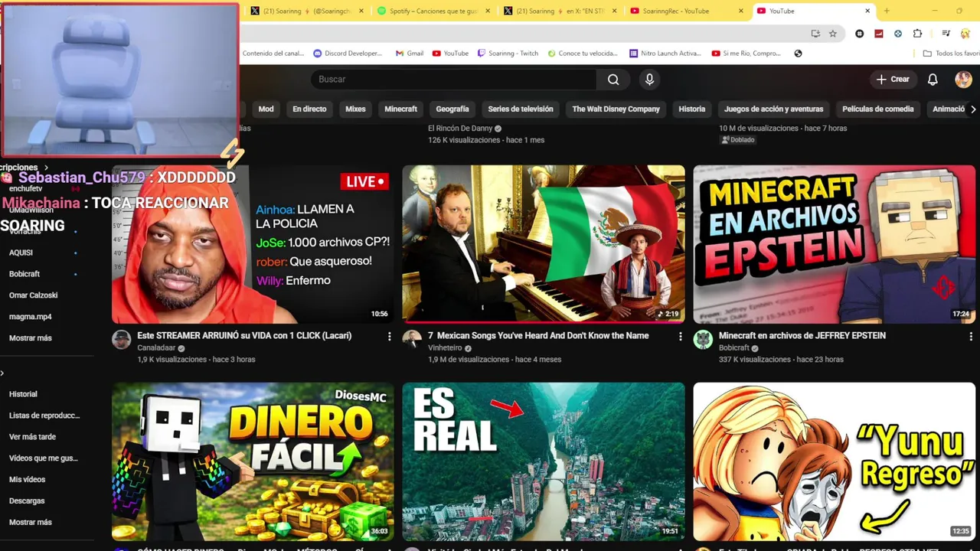Image resolution: width=980 pixels, height=551 pixels.
Task: Select the Mixes chip
Action: (355, 109)
